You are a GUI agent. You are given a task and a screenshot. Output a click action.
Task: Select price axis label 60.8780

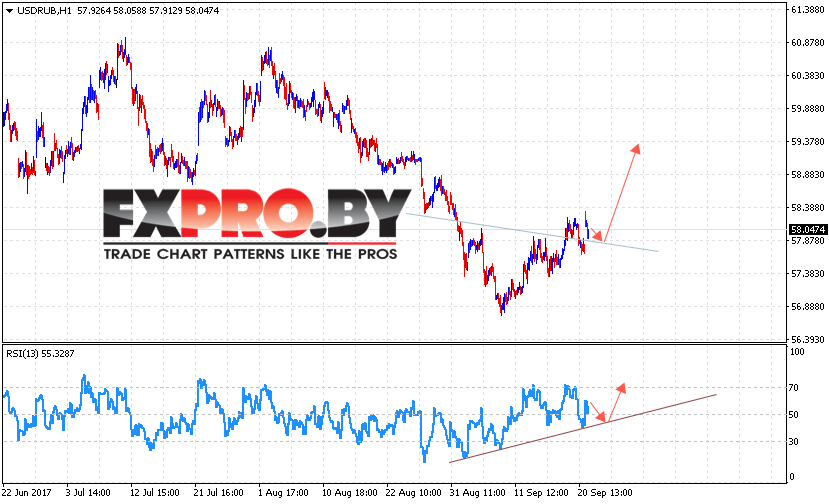click(807, 43)
